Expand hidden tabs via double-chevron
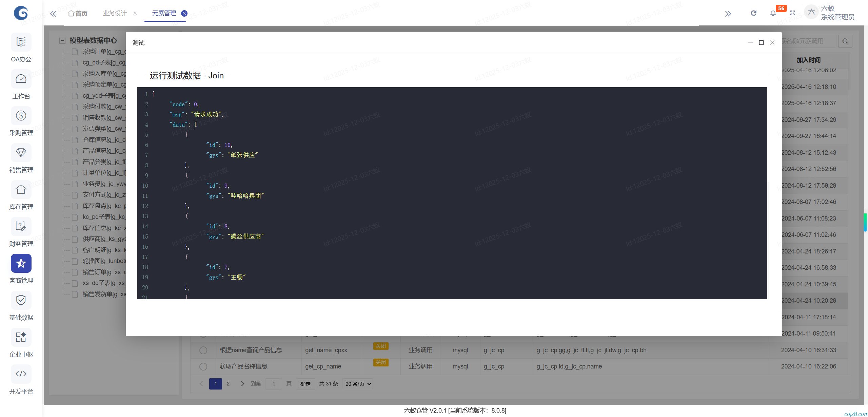868x417 pixels. [728, 13]
